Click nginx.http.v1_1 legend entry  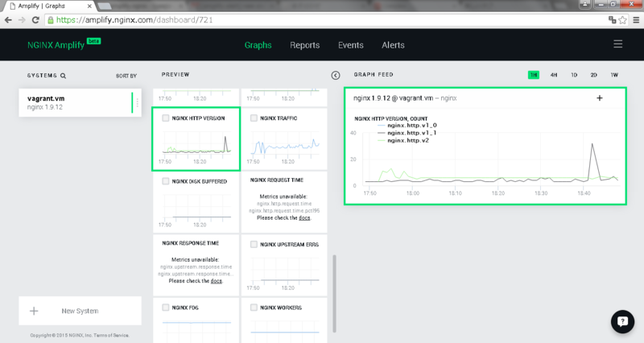(x=407, y=133)
